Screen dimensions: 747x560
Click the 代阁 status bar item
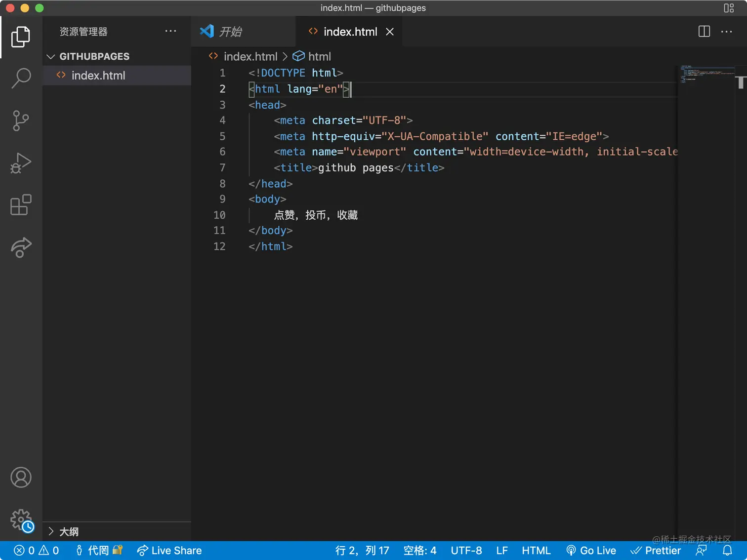coord(99,551)
